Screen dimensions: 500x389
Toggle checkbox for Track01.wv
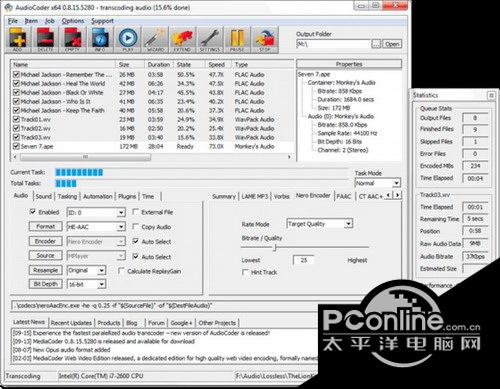point(16,119)
